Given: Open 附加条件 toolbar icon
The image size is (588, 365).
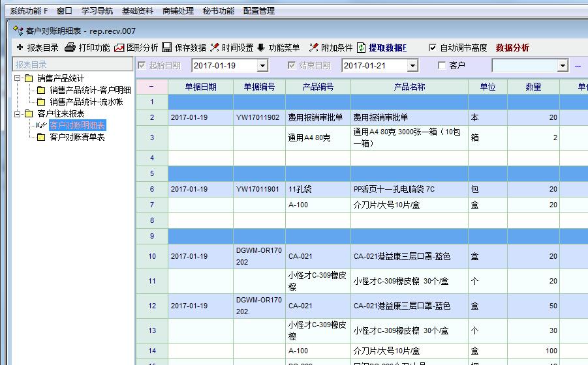Looking at the screenshot, I should click(314, 48).
